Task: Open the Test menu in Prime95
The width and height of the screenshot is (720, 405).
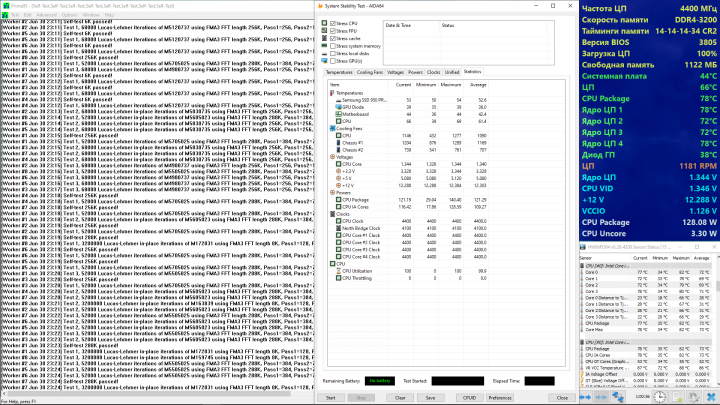Action: tap(15, 15)
